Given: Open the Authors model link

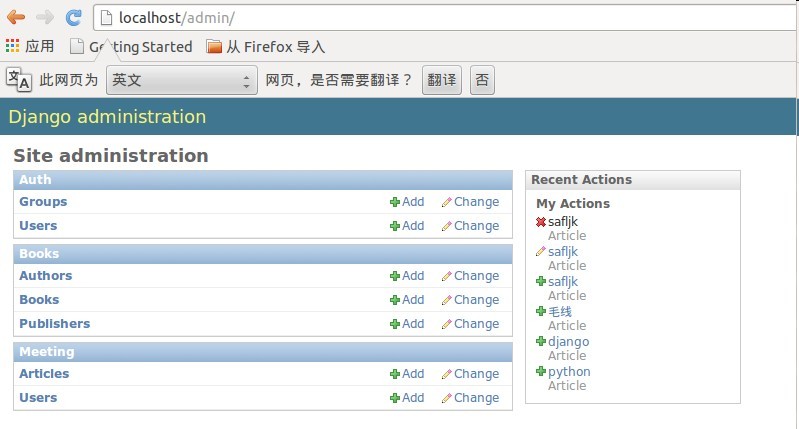Looking at the screenshot, I should click(46, 276).
